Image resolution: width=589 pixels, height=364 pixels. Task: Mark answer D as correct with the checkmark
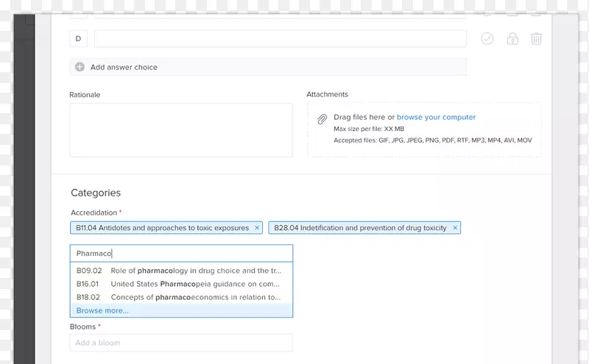tap(487, 39)
